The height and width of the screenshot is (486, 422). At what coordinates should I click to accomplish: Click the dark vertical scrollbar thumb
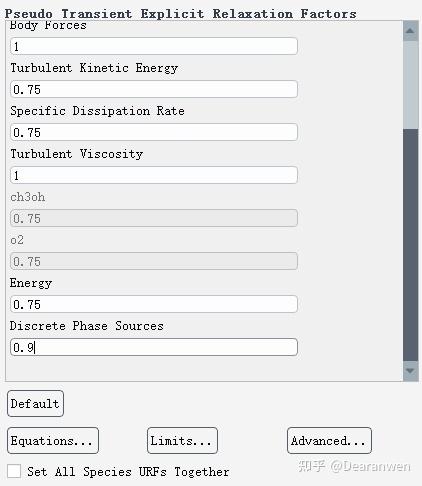tap(410, 245)
